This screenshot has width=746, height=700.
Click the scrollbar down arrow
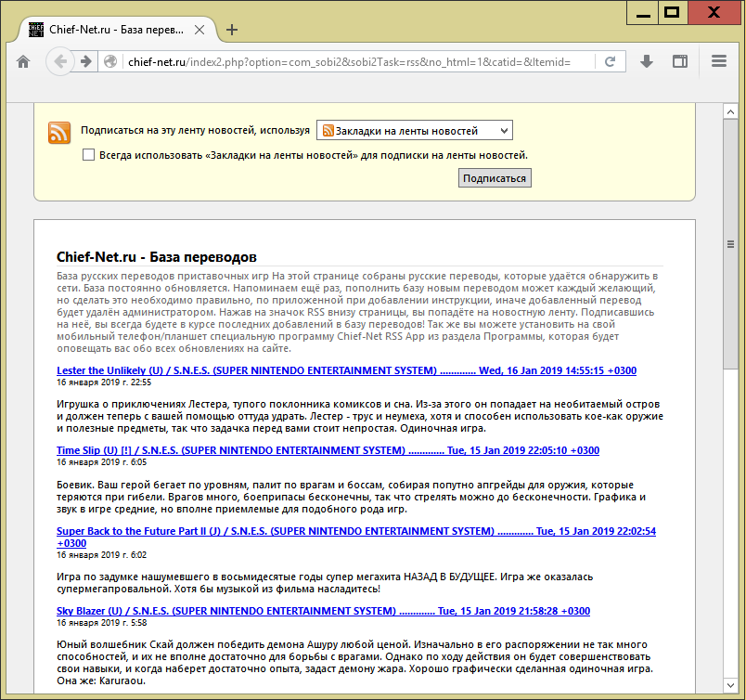coord(731,686)
